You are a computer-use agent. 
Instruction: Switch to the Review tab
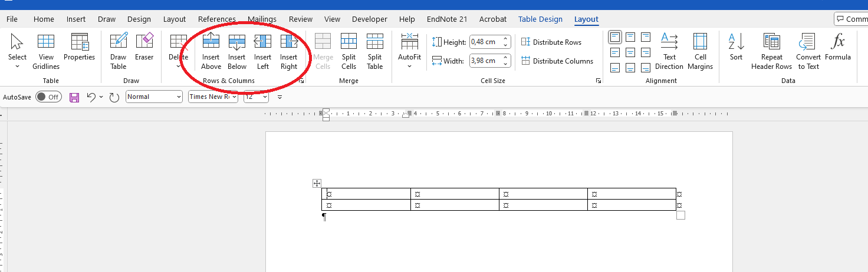tap(301, 19)
